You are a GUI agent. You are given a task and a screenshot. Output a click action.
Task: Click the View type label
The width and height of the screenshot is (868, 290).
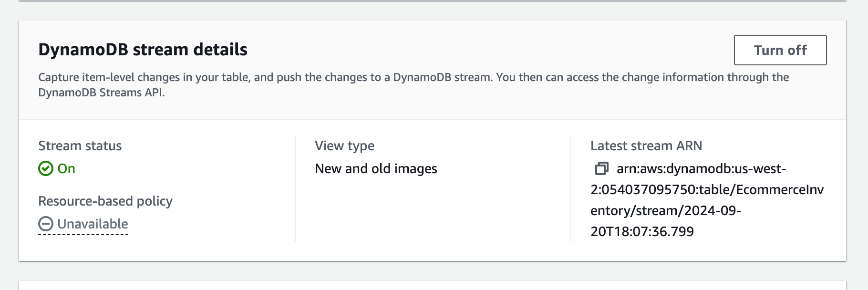tap(344, 145)
